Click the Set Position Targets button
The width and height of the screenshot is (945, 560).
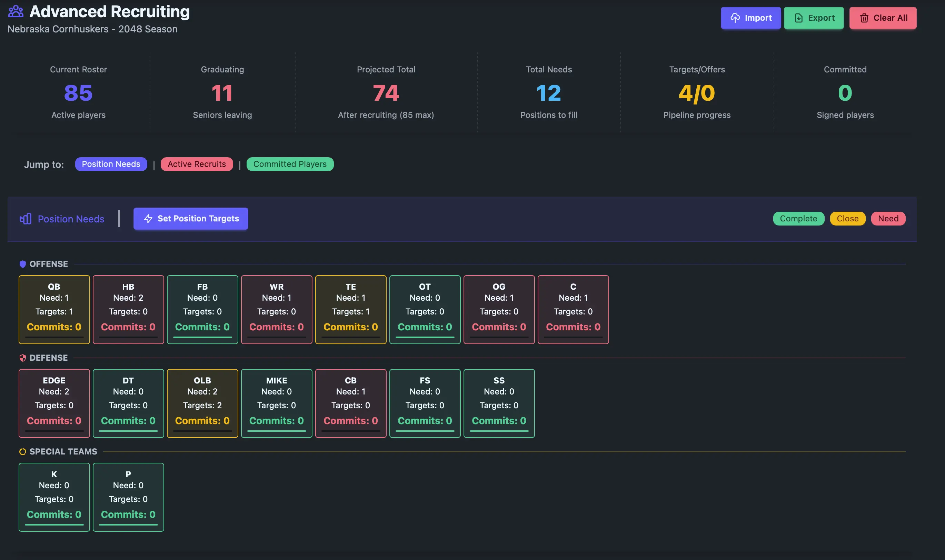point(191,219)
